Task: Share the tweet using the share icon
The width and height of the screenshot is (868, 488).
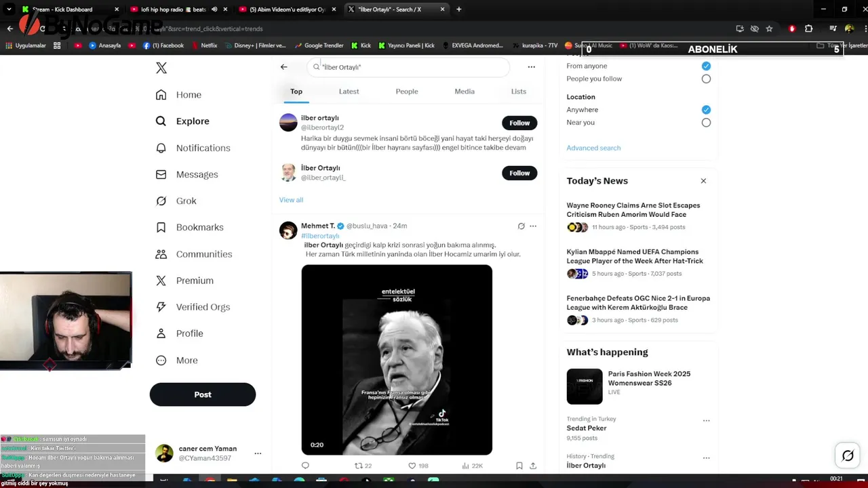Action: [x=533, y=466]
